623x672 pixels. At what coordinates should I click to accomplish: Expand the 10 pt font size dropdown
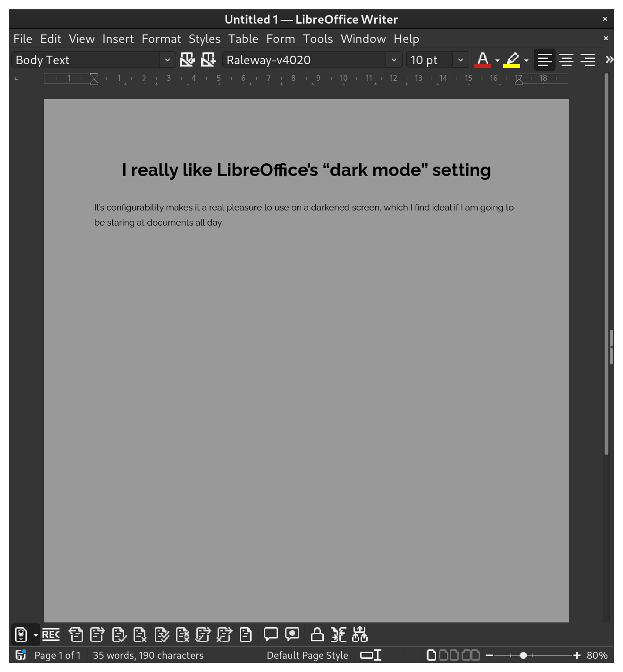coord(460,60)
